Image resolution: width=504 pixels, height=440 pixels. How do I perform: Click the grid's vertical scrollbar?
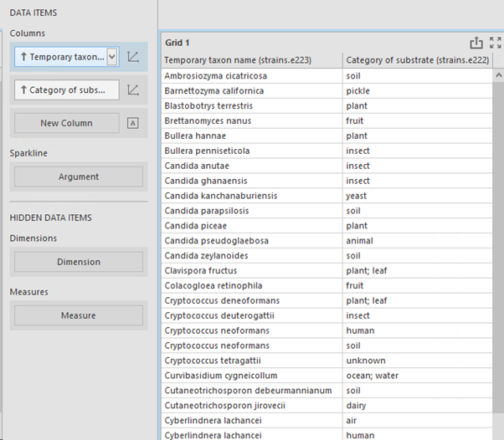tap(498, 251)
